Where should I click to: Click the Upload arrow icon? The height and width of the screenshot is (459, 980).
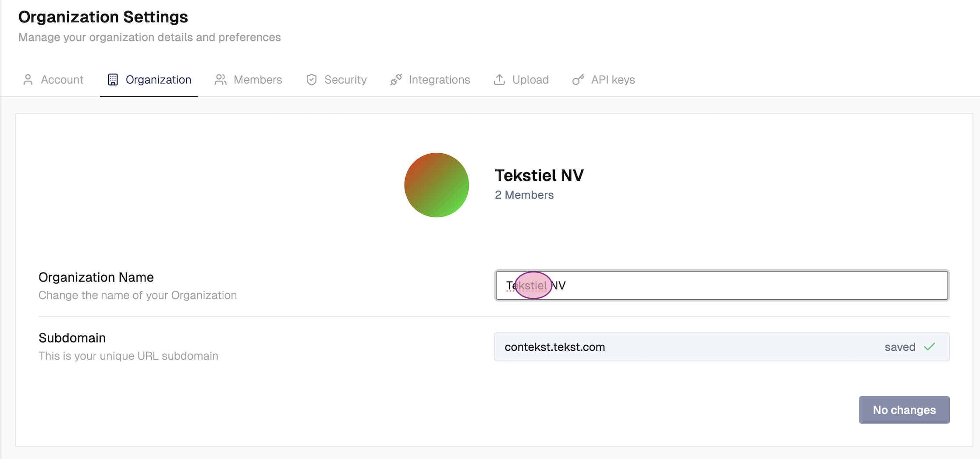499,80
